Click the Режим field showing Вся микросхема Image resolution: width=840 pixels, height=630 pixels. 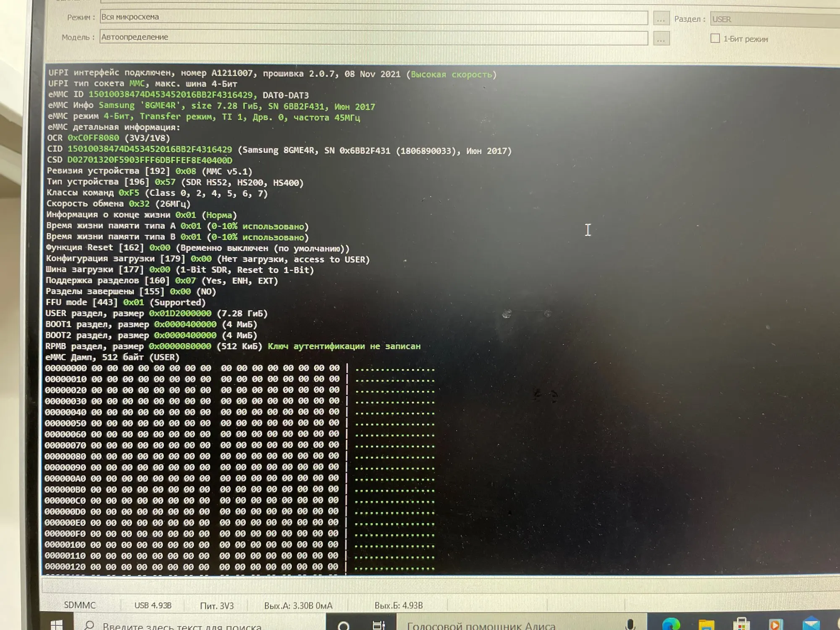(x=374, y=17)
